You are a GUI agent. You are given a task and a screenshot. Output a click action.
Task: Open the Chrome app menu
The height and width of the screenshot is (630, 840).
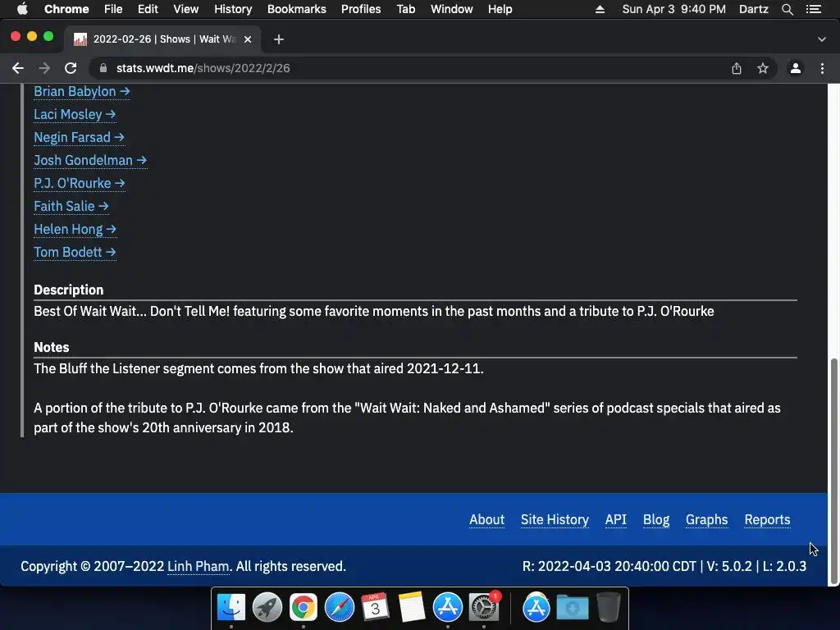(x=66, y=9)
